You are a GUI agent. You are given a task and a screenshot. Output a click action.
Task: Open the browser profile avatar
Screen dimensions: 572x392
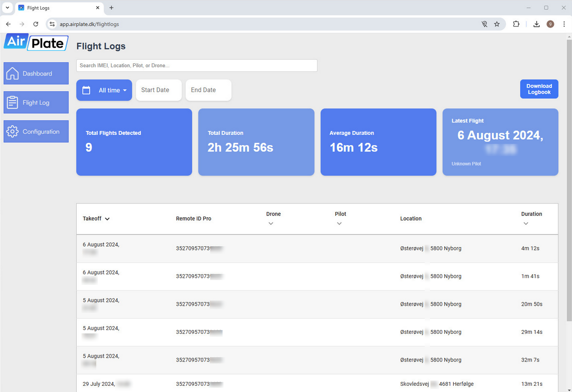550,24
